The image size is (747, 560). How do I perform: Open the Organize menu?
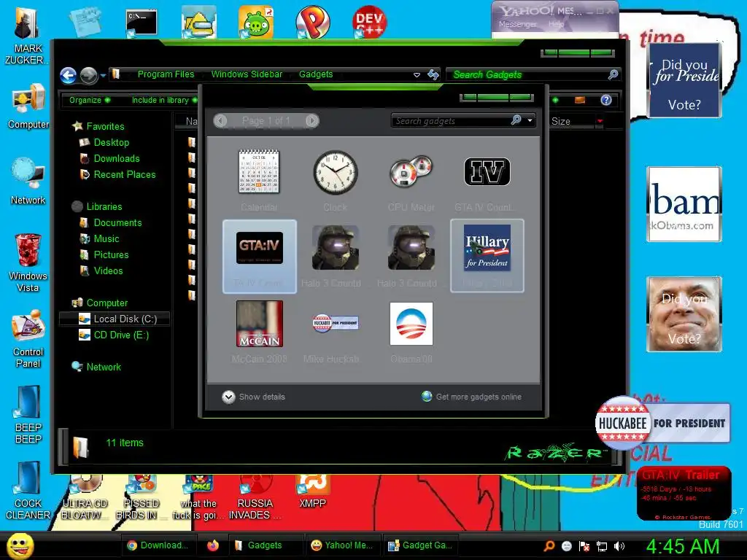click(x=90, y=100)
